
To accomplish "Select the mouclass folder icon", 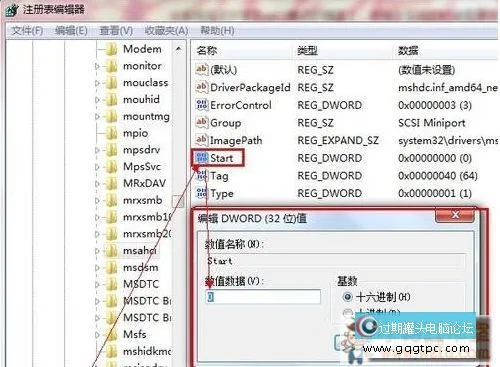I will (112, 83).
